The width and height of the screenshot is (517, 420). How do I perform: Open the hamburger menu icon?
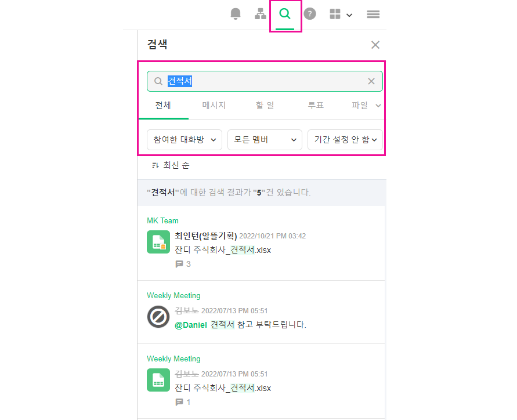click(x=373, y=15)
